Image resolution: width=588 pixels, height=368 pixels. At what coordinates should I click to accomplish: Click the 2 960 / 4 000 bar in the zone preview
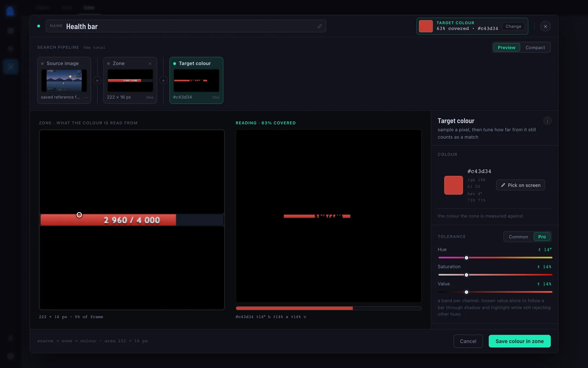point(132,220)
